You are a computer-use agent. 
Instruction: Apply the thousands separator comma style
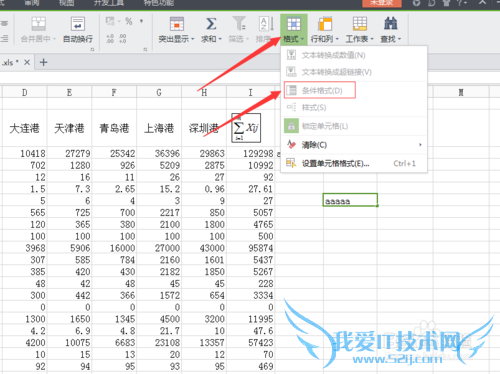click(141, 21)
